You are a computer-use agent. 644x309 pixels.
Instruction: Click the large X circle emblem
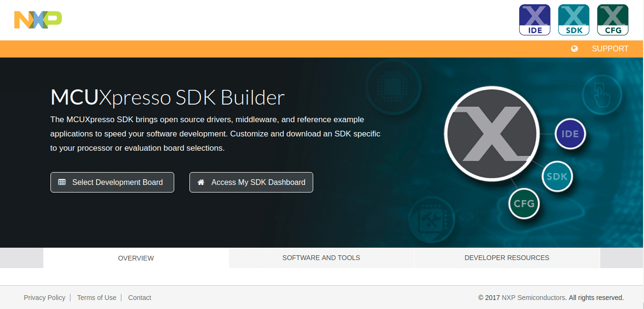[492, 134]
